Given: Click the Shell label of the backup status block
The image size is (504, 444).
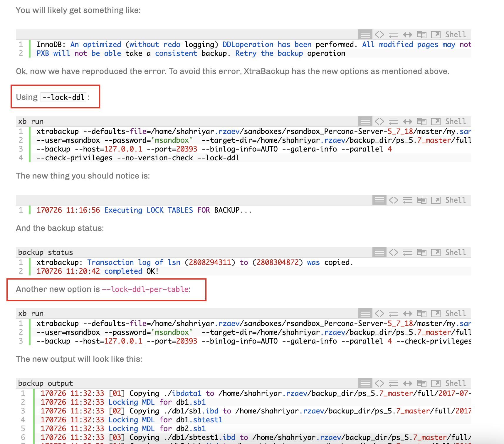Looking at the screenshot, I should click(456, 253).
